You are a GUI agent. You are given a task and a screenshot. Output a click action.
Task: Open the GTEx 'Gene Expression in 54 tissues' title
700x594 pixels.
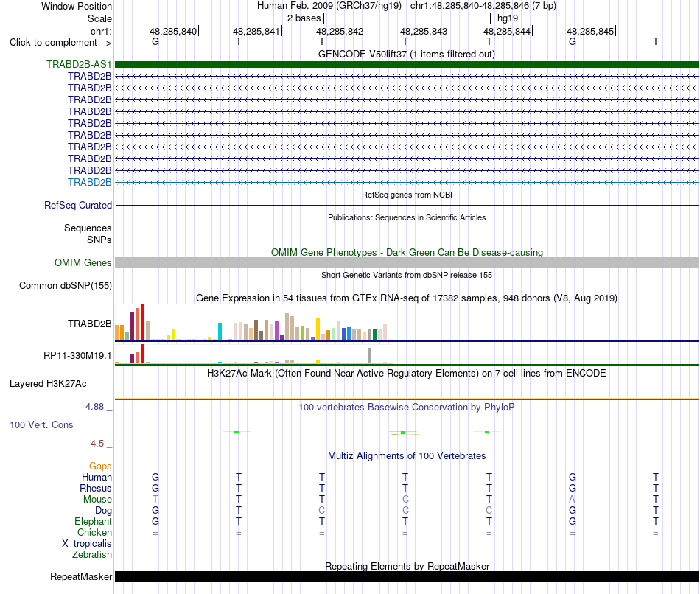pos(407,298)
